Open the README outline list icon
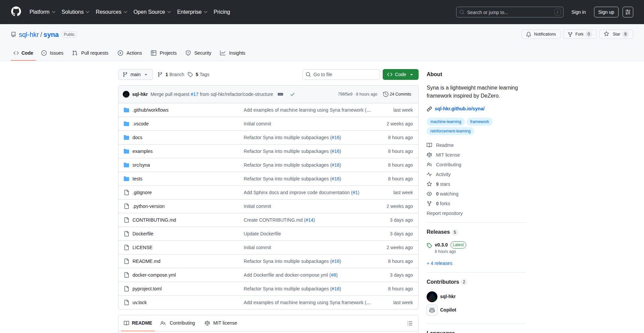 click(x=410, y=323)
